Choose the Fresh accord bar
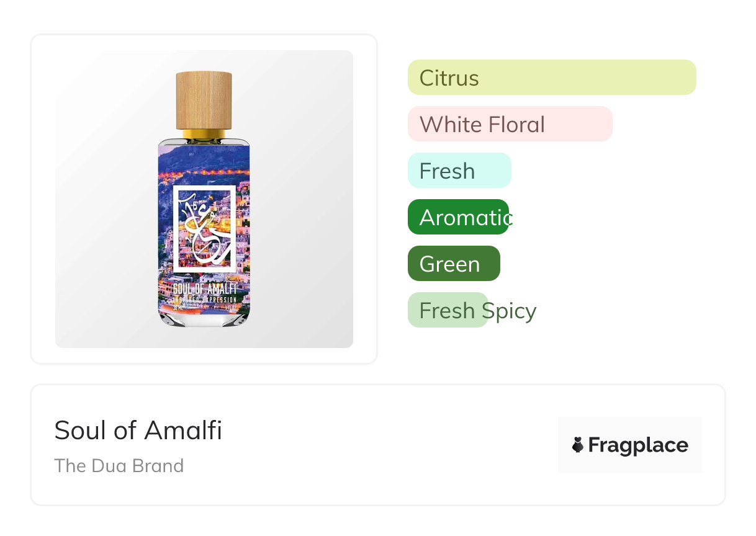Screen dimensions: 756x536 point(459,171)
